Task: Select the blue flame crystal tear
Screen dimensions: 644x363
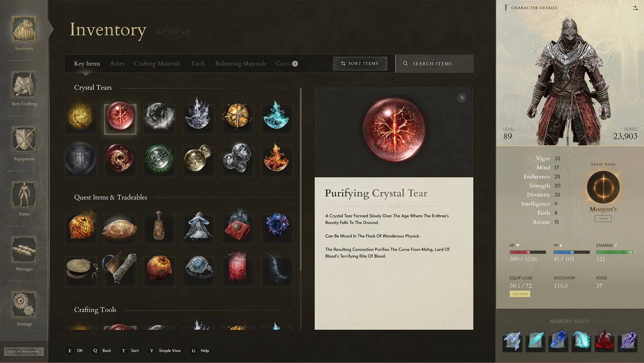Action: click(x=277, y=116)
